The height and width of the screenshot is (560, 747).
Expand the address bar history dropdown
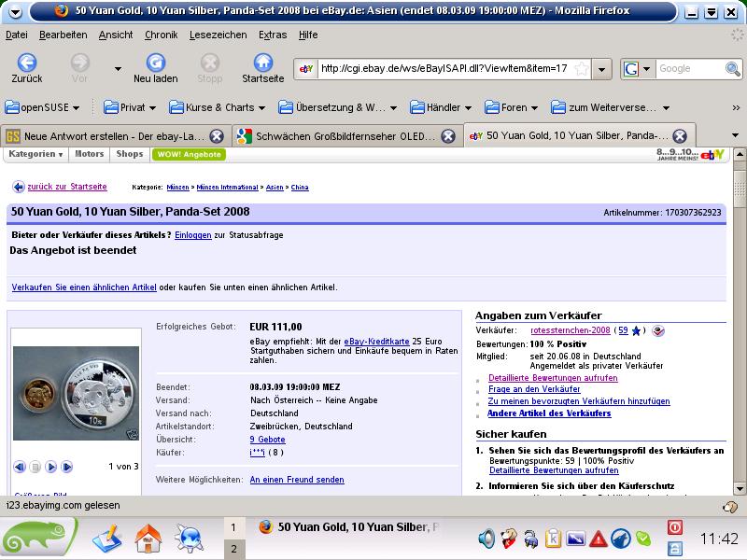[x=603, y=68]
